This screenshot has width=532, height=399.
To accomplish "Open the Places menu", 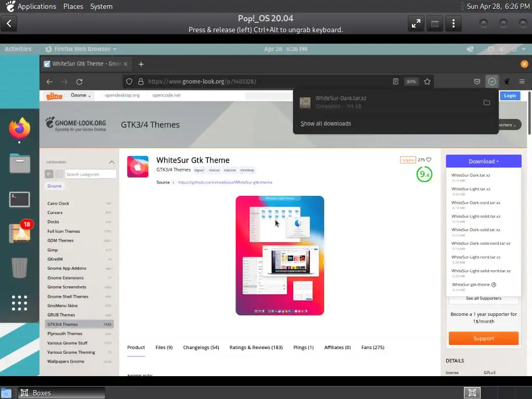I will pyautogui.click(x=73, y=6).
